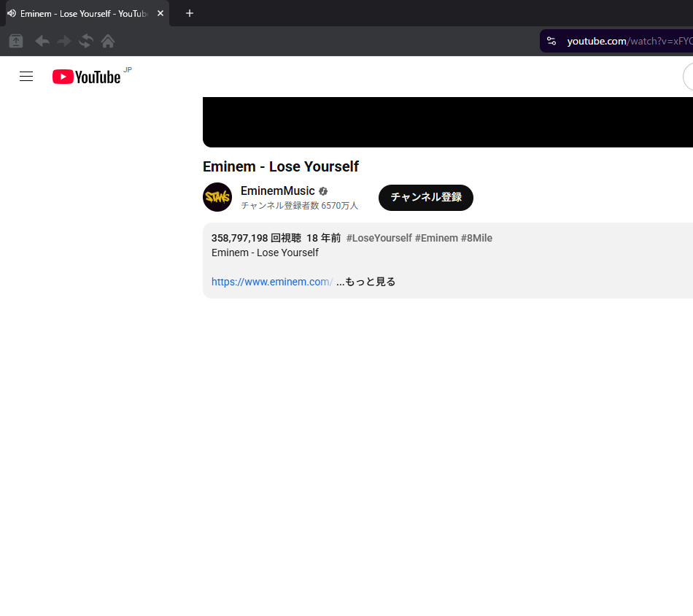This screenshot has width=693, height=616.
Task: Click the youtube.com address bar URL
Action: (x=630, y=41)
